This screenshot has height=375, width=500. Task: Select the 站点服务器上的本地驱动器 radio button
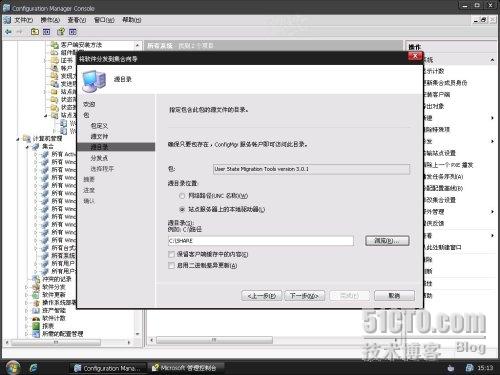pyautogui.click(x=182, y=209)
